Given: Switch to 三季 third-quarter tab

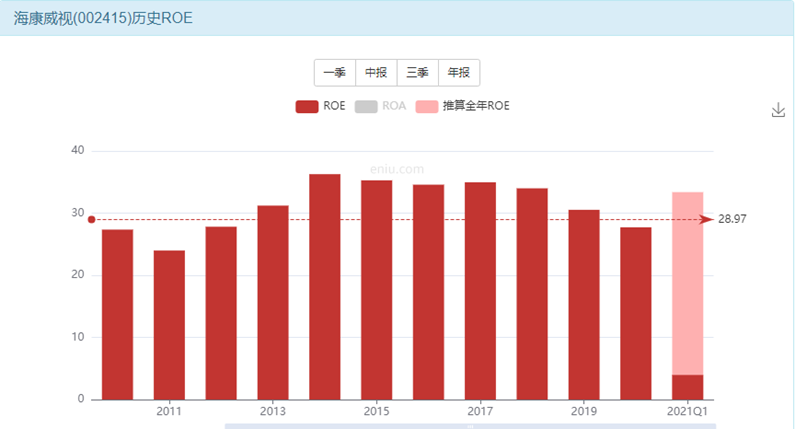Looking at the screenshot, I should 417,73.
